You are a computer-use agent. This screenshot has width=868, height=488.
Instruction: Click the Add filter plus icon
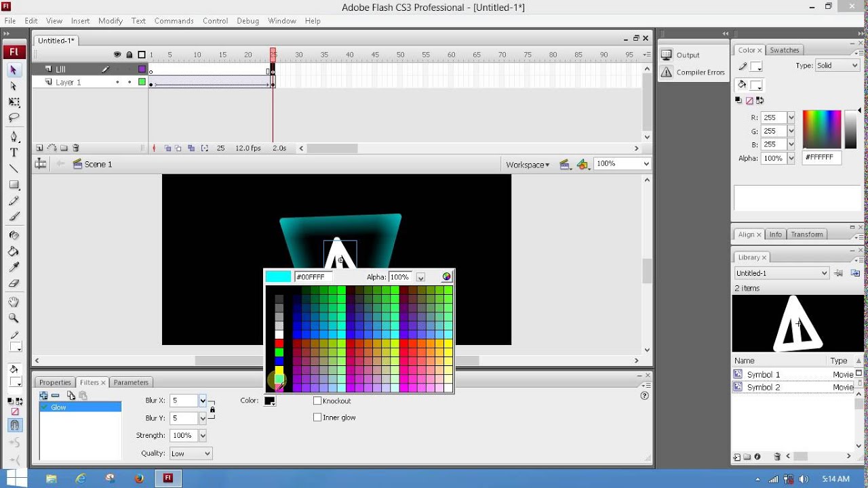tap(44, 395)
